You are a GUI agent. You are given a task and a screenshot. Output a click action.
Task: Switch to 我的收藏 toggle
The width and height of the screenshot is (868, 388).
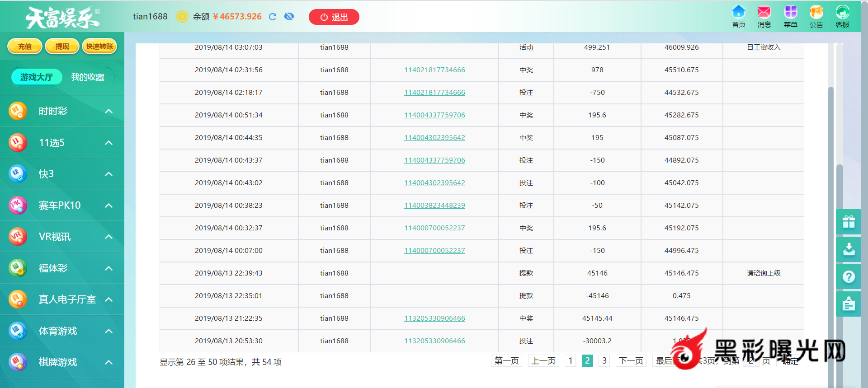(87, 77)
